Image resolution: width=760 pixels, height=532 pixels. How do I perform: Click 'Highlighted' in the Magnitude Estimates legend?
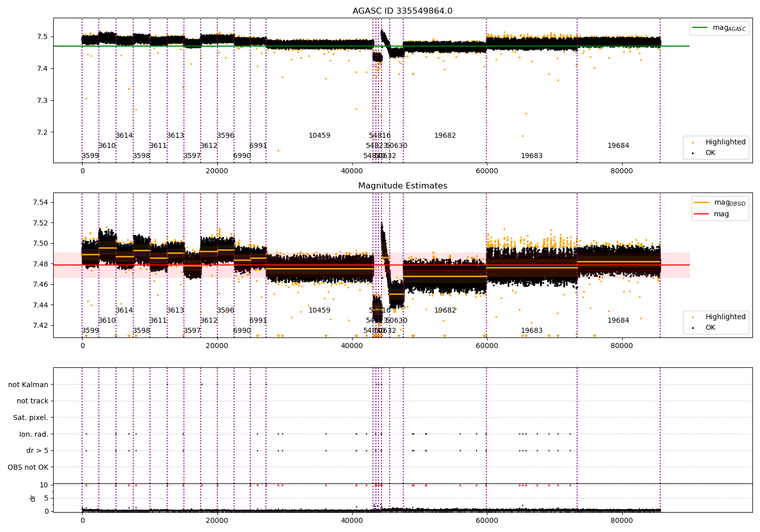click(x=726, y=317)
